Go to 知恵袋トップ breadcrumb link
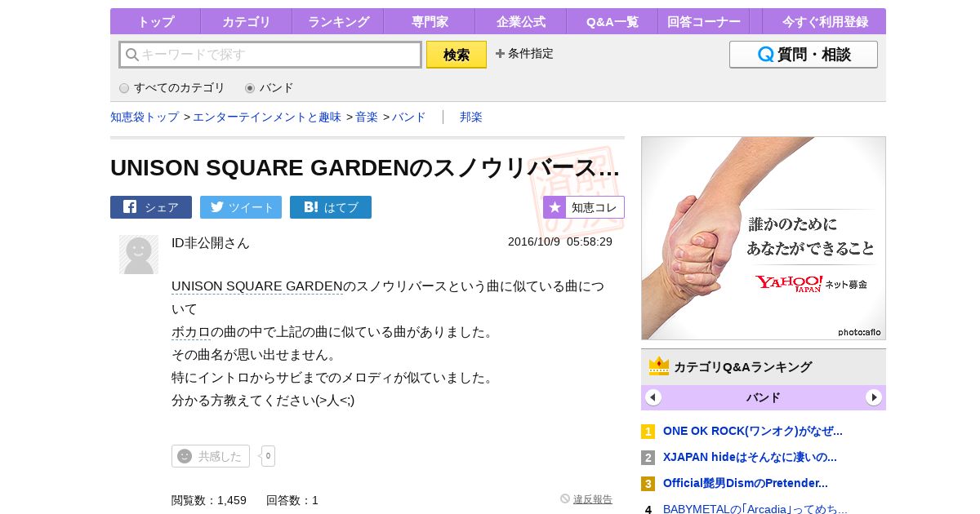The height and width of the screenshot is (514, 980). click(x=145, y=117)
